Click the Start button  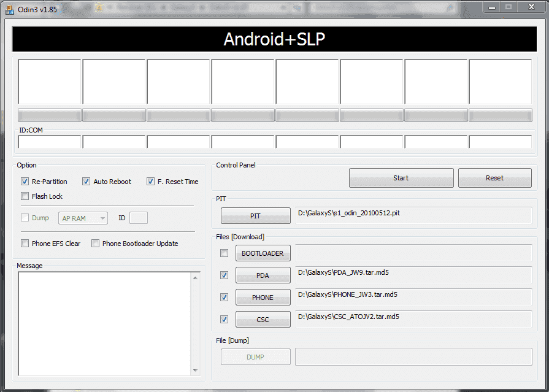point(401,178)
